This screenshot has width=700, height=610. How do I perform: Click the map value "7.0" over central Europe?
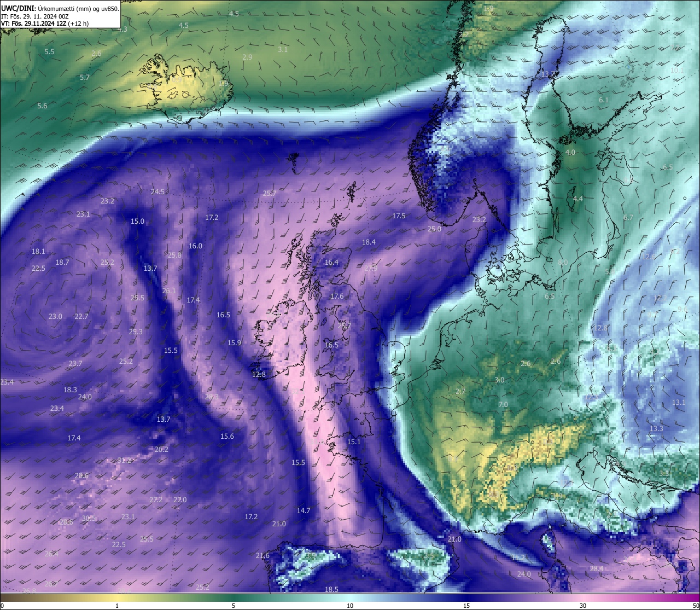[503, 405]
